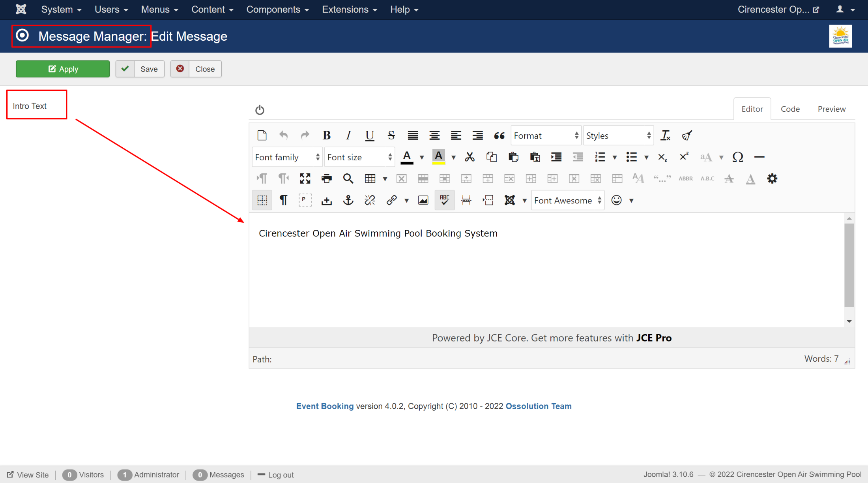
Task: Click the green Apply button
Action: coord(63,69)
